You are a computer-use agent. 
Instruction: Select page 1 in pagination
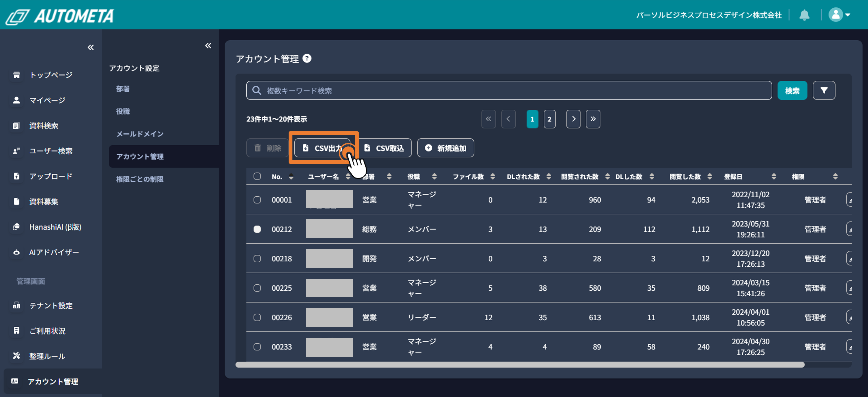(532, 119)
